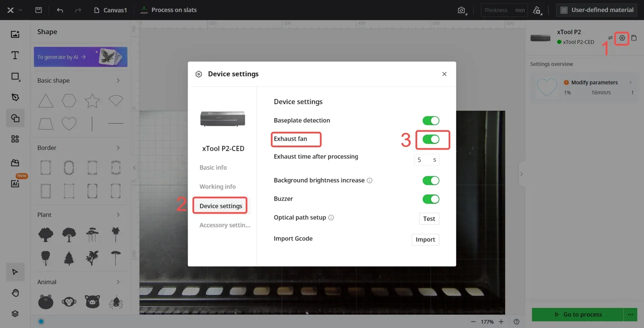The height and width of the screenshot is (328, 644).
Task: Open the Shape library sidebar icon
Action: point(15,118)
